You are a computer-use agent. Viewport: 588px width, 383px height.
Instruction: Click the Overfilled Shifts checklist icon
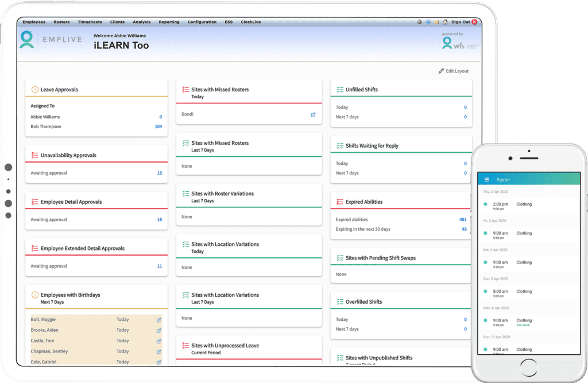pyautogui.click(x=340, y=301)
